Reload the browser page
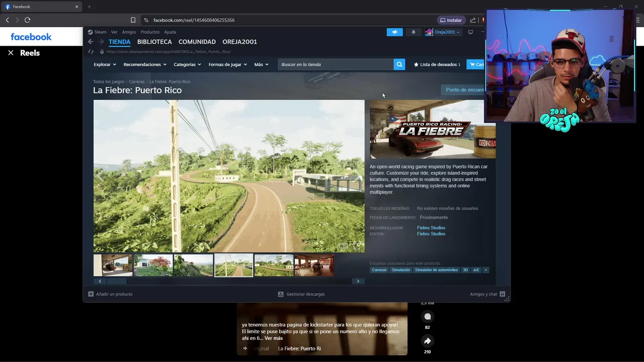Screen dimensions: 644x362 click(27, 20)
